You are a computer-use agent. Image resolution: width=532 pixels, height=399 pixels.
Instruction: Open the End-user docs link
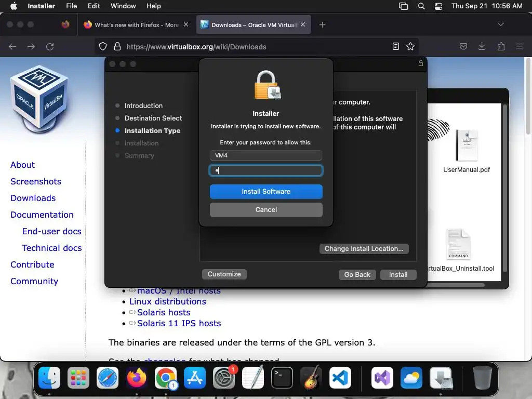(x=51, y=231)
